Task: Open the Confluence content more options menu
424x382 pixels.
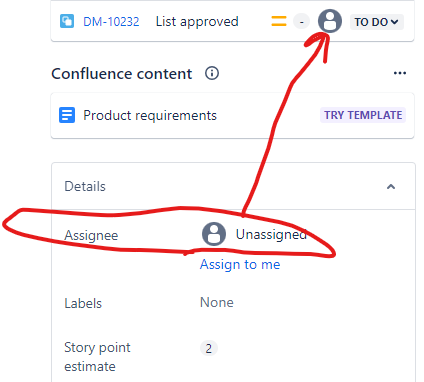Action: [x=400, y=73]
